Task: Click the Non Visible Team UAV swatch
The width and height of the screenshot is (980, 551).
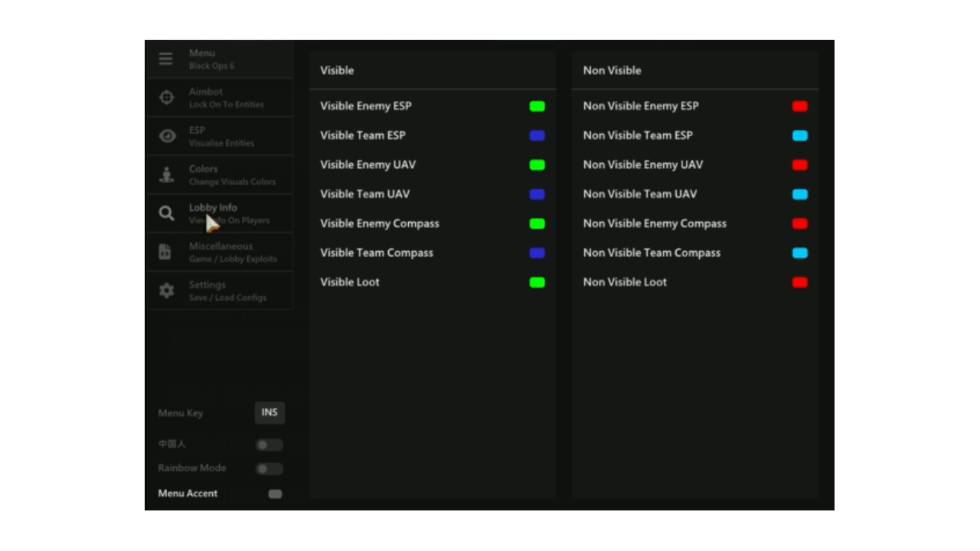Action: click(800, 194)
